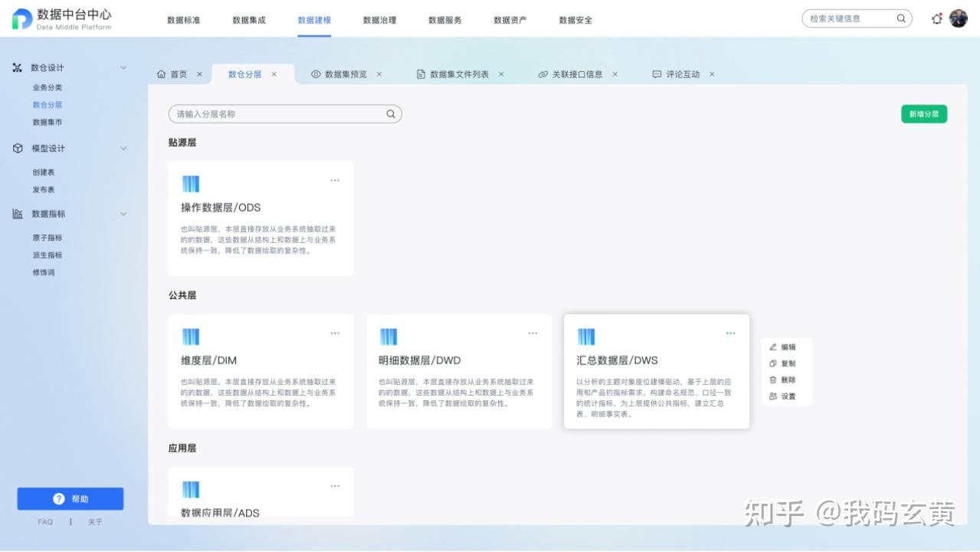Select 复制 from the card context menu
The height and width of the screenshot is (552, 980).
coord(782,363)
